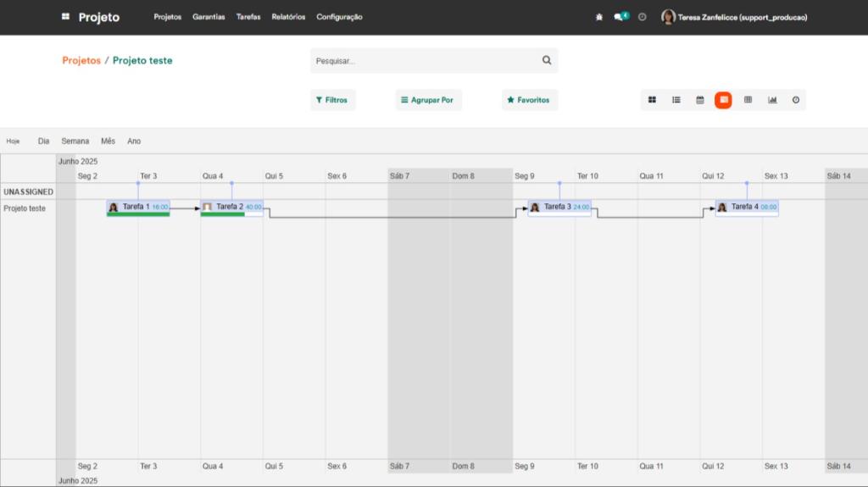The image size is (868, 487).
Task: Open the conversations message icon
Action: (620, 17)
